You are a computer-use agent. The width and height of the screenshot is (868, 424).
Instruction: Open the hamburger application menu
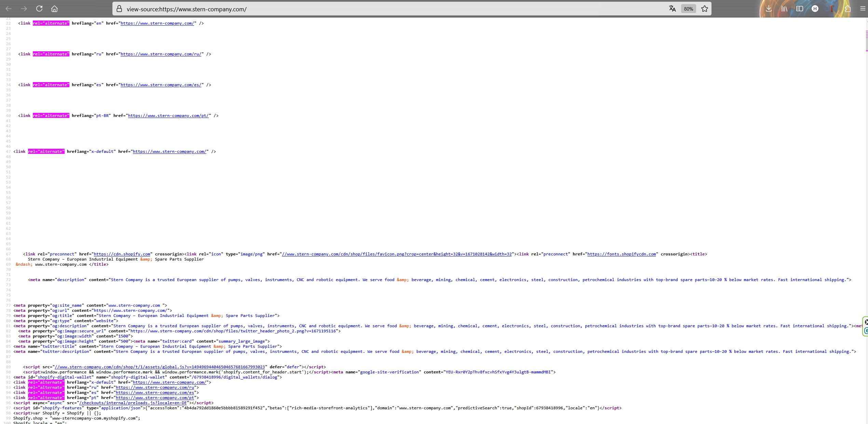[863, 9]
